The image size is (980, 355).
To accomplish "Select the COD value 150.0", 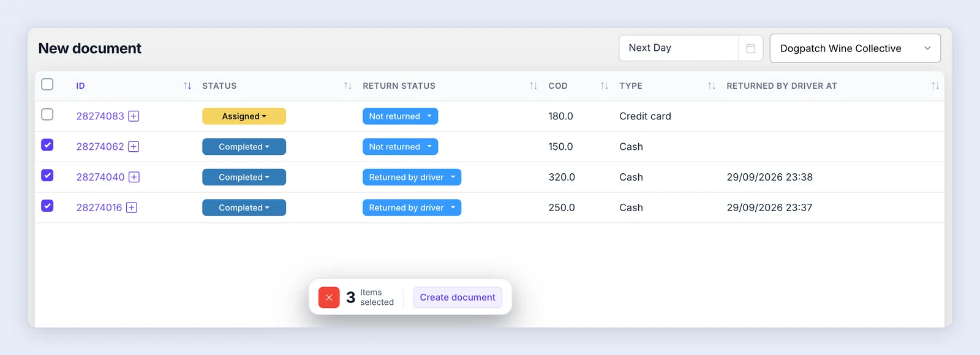I will 560,147.
